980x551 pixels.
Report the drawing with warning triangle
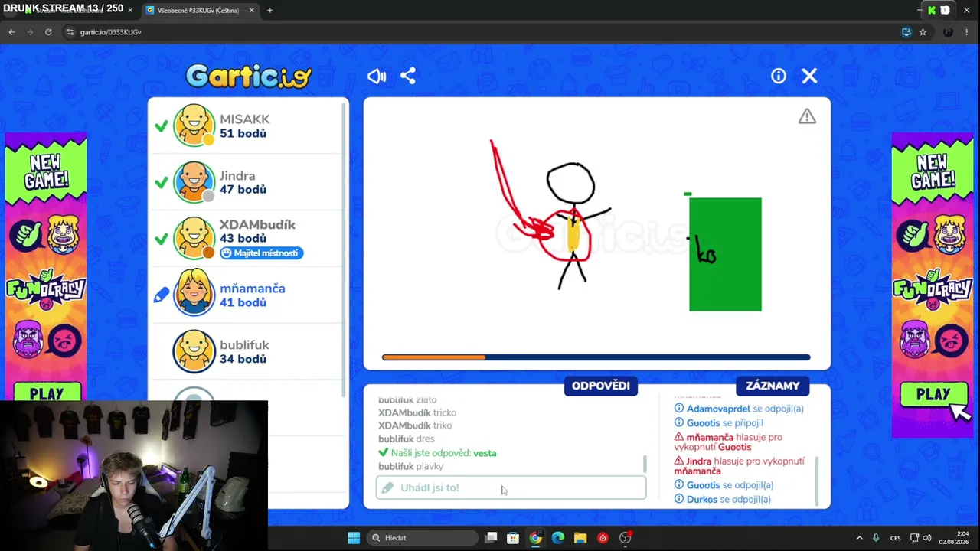[807, 116]
